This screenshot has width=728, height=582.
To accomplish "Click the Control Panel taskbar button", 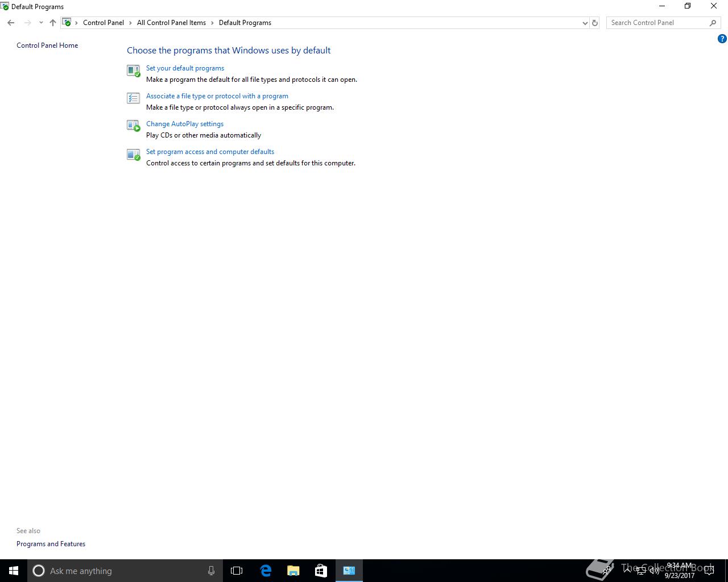I will click(349, 571).
